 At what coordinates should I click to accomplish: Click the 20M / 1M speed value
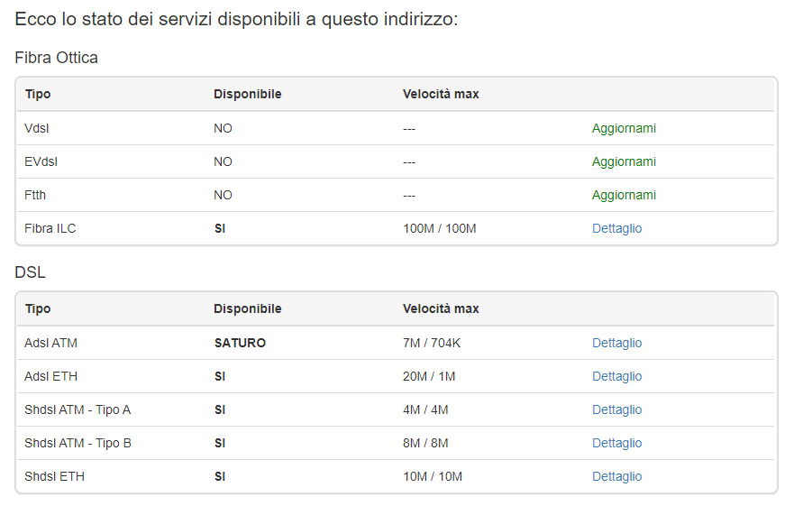(429, 376)
